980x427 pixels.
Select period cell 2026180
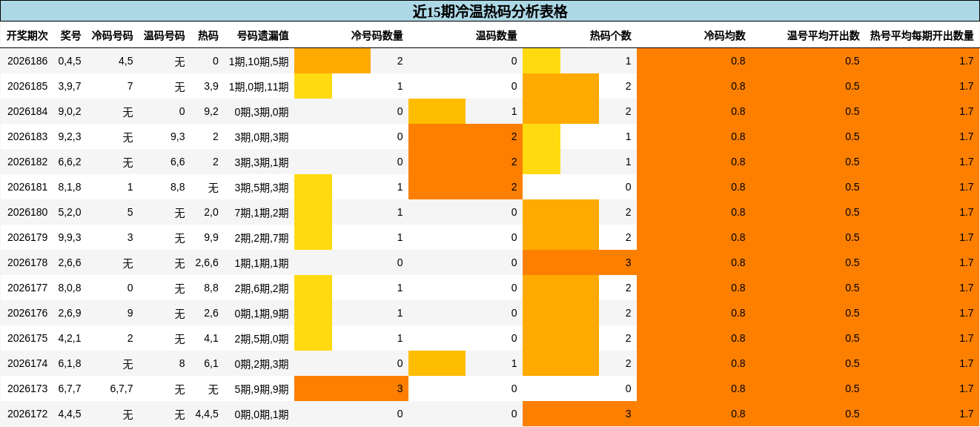pyautogui.click(x=27, y=212)
